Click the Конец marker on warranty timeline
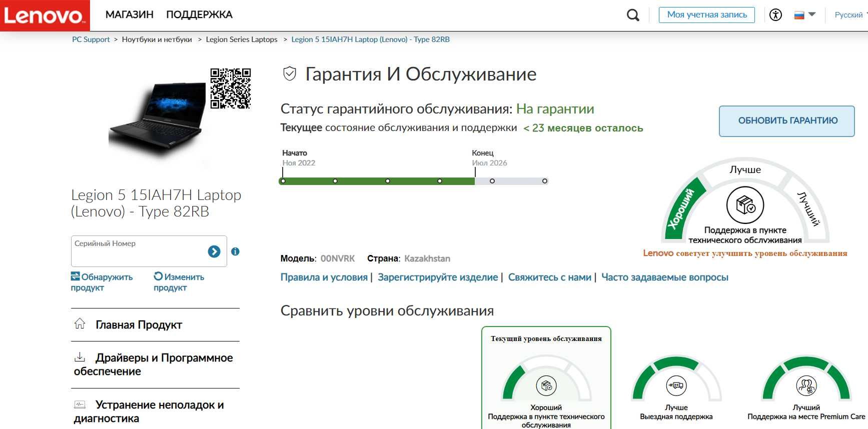This screenshot has width=868, height=429. [x=475, y=172]
